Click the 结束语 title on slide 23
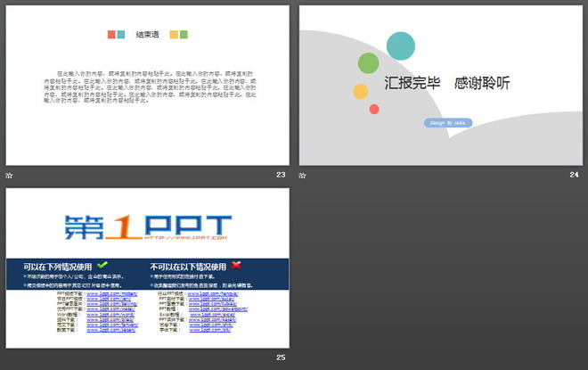Screen dimensions: 588x370 pos(147,35)
